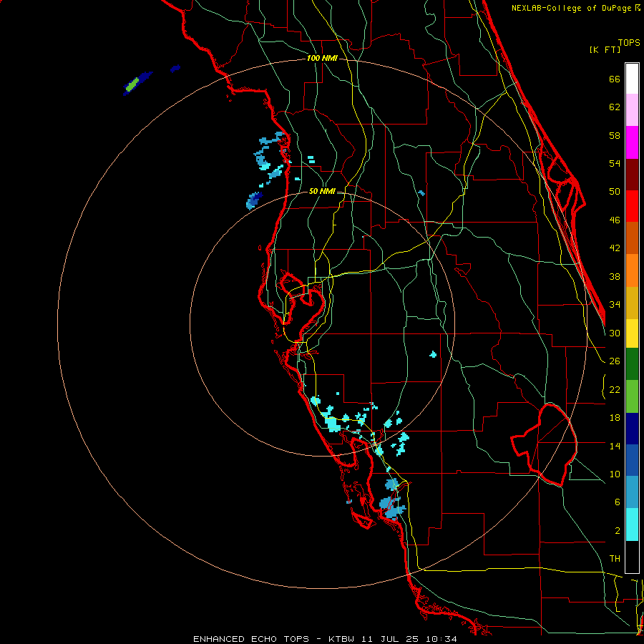Image resolution: width=644 pixels, height=644 pixels.
Task: Click the yellow legend swatch
Action: coord(632,333)
